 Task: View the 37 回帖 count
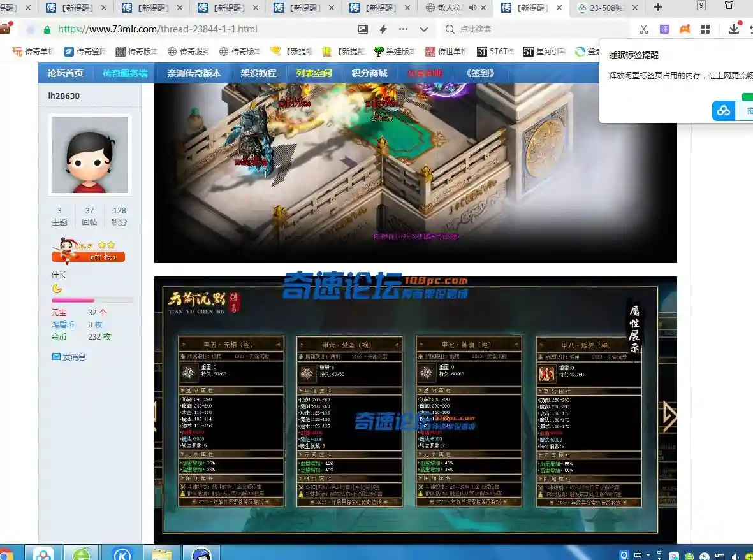click(89, 217)
